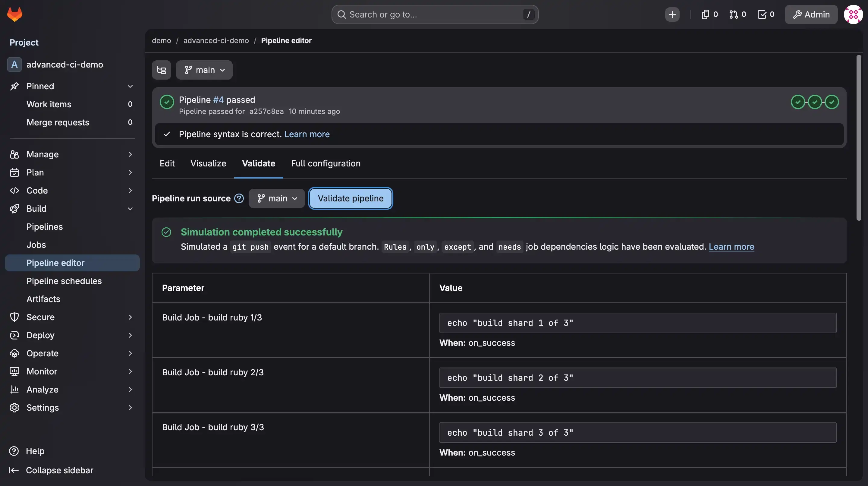Image resolution: width=868 pixels, height=486 pixels.
Task: Click the Admin button
Action: pos(811,14)
